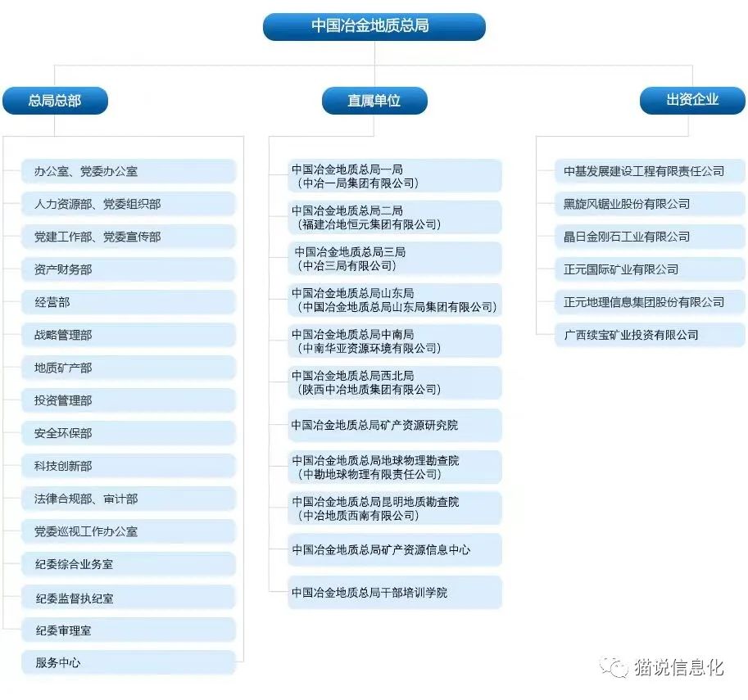Open 党建工作部、党委宣传部 entry
The image size is (748, 700).
click(x=129, y=237)
